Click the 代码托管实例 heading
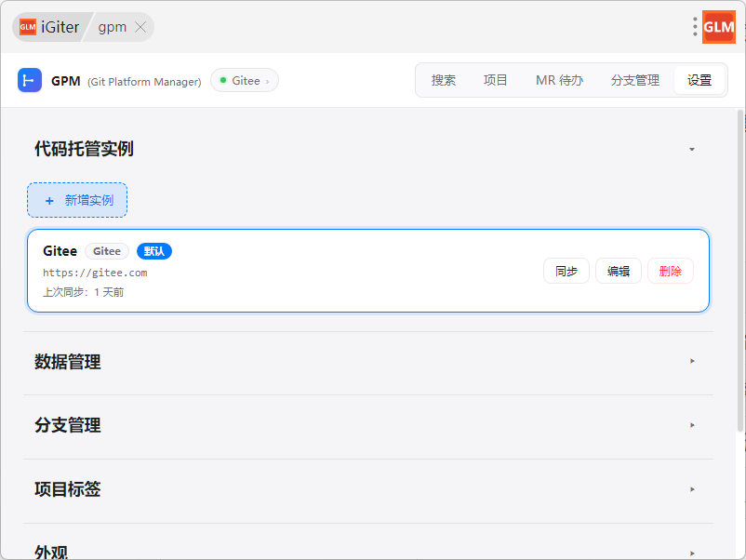The image size is (746, 560). [84, 149]
